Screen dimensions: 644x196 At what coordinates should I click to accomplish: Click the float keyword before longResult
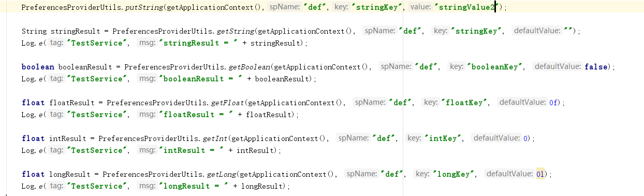click(x=34, y=174)
